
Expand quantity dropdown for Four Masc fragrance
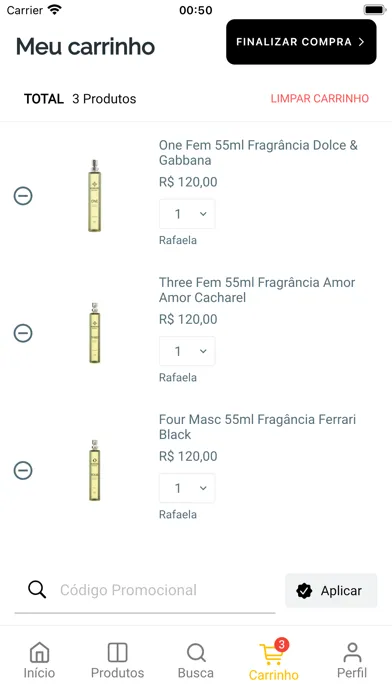point(187,488)
